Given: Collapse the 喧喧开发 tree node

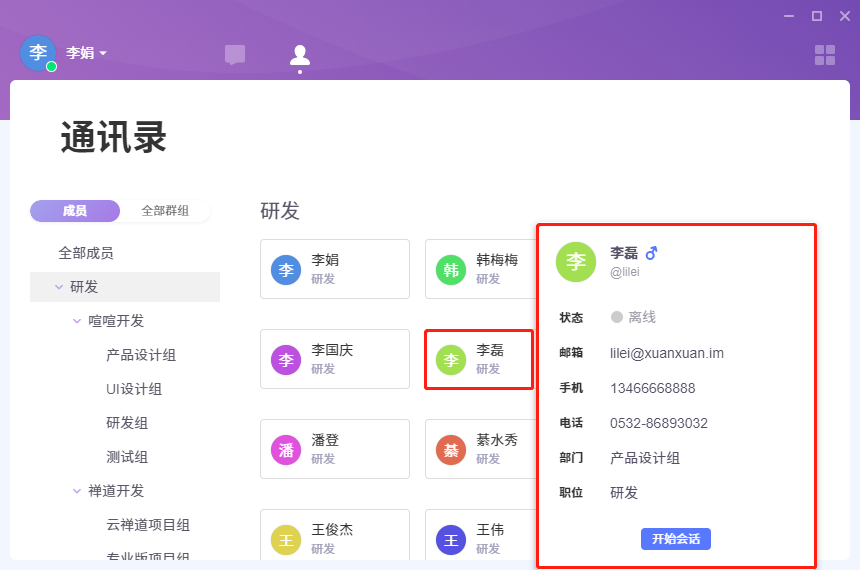Looking at the screenshot, I should [77, 321].
